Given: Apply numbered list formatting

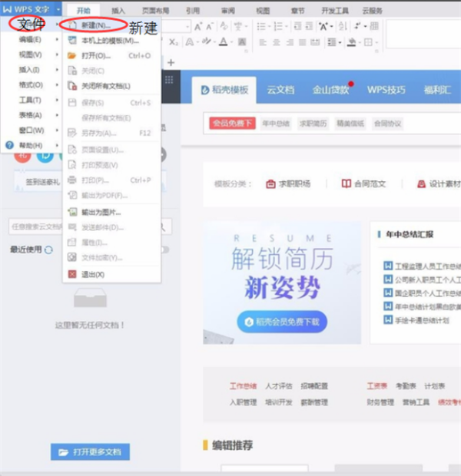Looking at the screenshot, I should pyautogui.click(x=278, y=26).
